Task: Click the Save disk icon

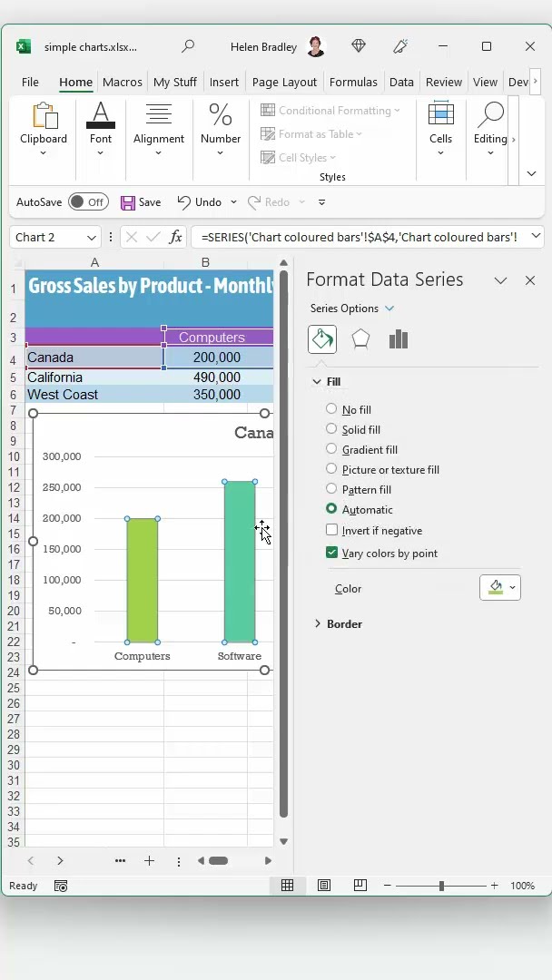Action: pos(128,202)
